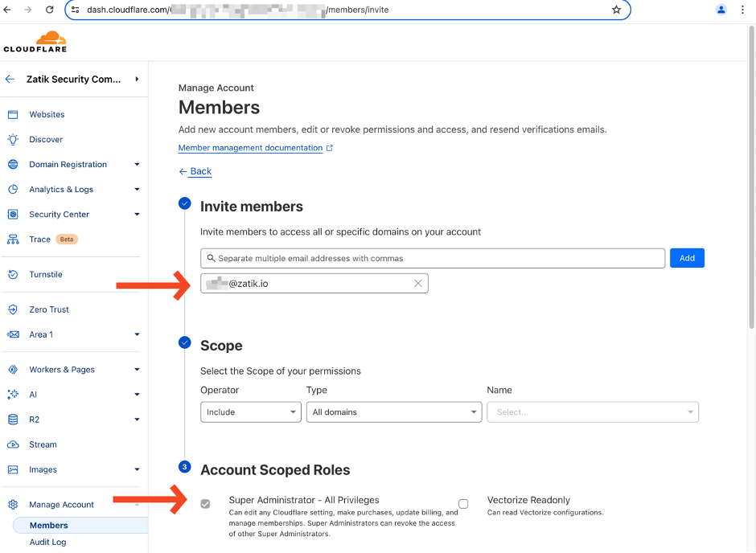Expand Workers & Pages submenu arrow
Viewport: 756px width, 553px height.
tap(137, 370)
